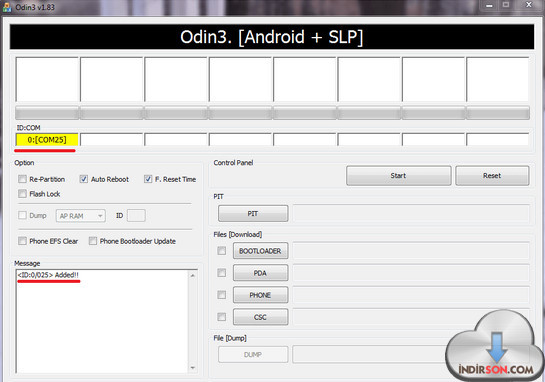
Task: Toggle the F. Reset Time checkbox
Action: tap(148, 179)
